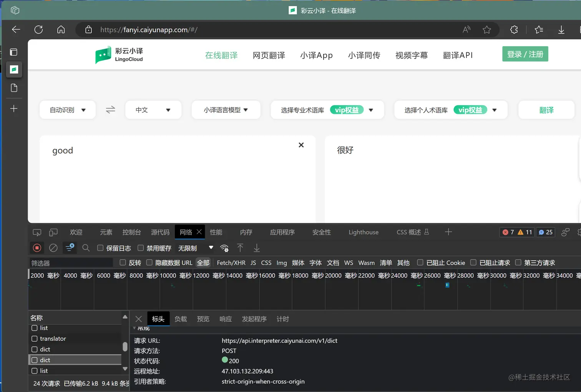This screenshot has width=581, height=392.
Task: Open the 响应 tab of the request
Action: [226, 319]
